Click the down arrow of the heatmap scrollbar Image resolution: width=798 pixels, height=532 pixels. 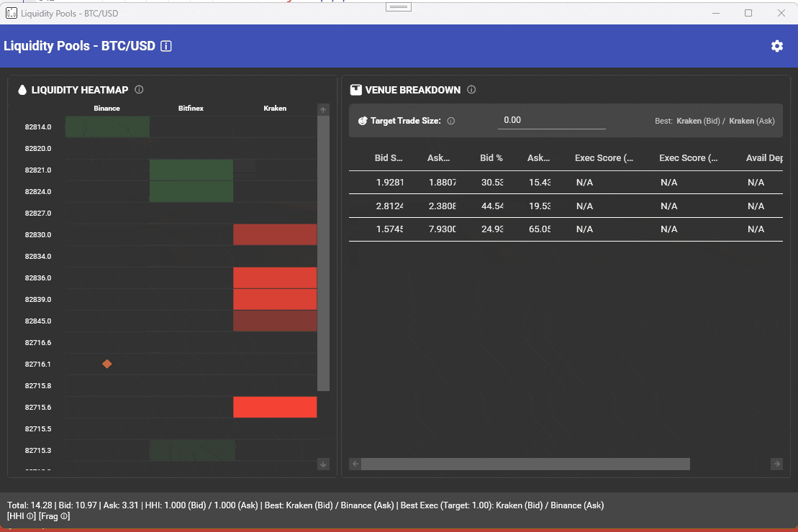(x=323, y=464)
